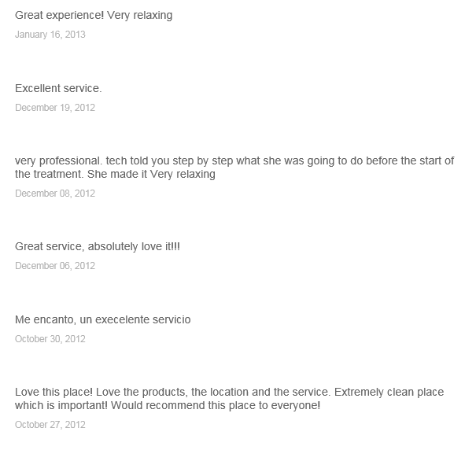Select the January 16, 2013 date label
Screen dimensions: 476x450
[50, 35]
